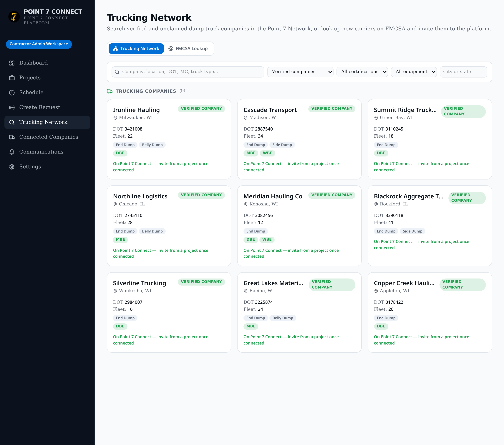Click the DBE tag on Ironline Hauling
The image size is (504, 445).
120,153
